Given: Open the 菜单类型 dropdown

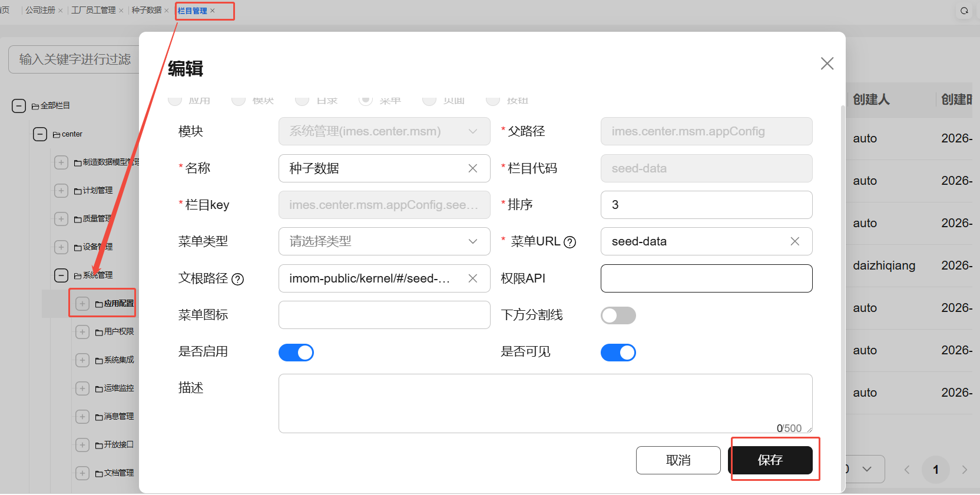Looking at the screenshot, I should (x=384, y=241).
